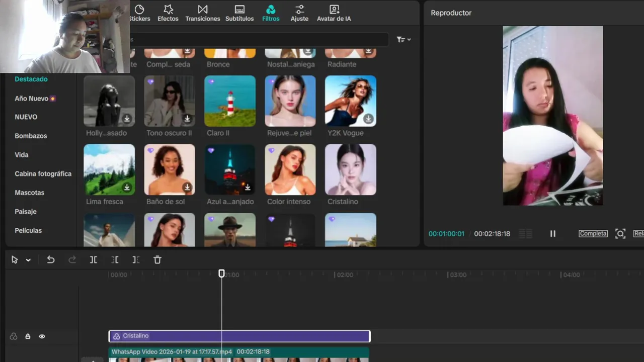644x362 pixels.
Task: Select the WhatsApp Video clip in timeline
Action: point(239,354)
